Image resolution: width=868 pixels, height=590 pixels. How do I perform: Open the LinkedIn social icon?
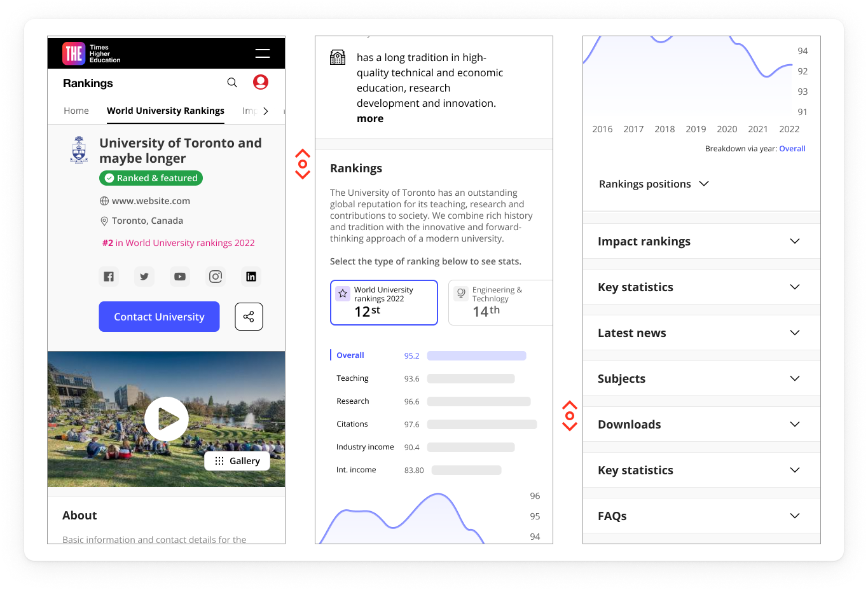point(251,277)
